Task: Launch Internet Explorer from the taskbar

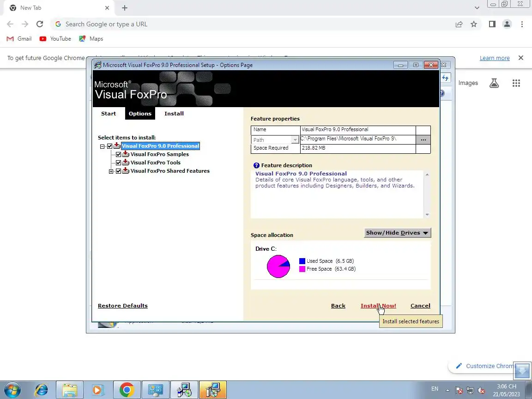Action: pyautogui.click(x=42, y=390)
